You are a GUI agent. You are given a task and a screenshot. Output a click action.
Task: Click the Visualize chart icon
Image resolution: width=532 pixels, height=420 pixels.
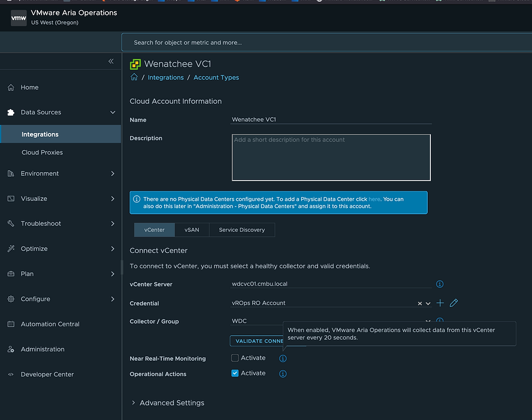point(11,199)
